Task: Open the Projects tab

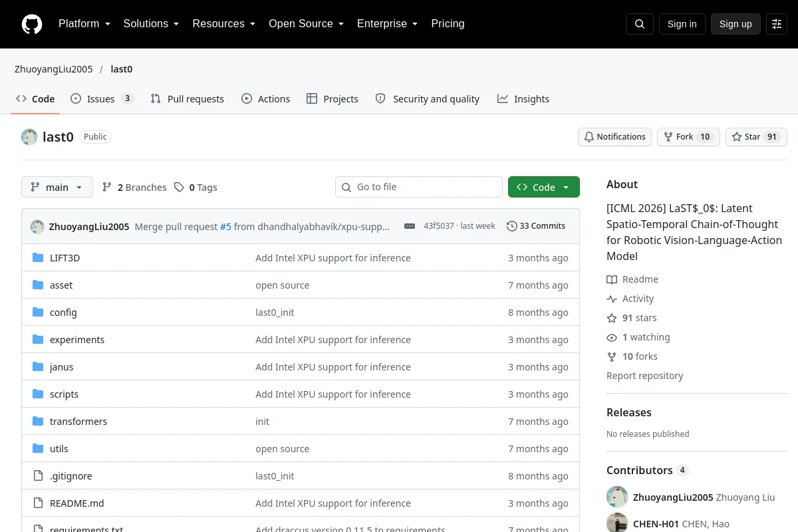Action: pyautogui.click(x=332, y=99)
